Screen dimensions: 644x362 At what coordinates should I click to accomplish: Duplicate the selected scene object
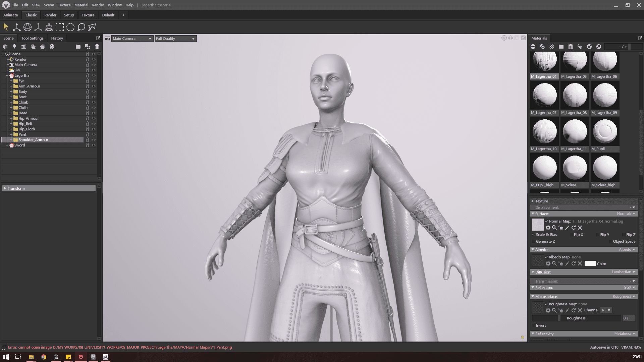88,47
